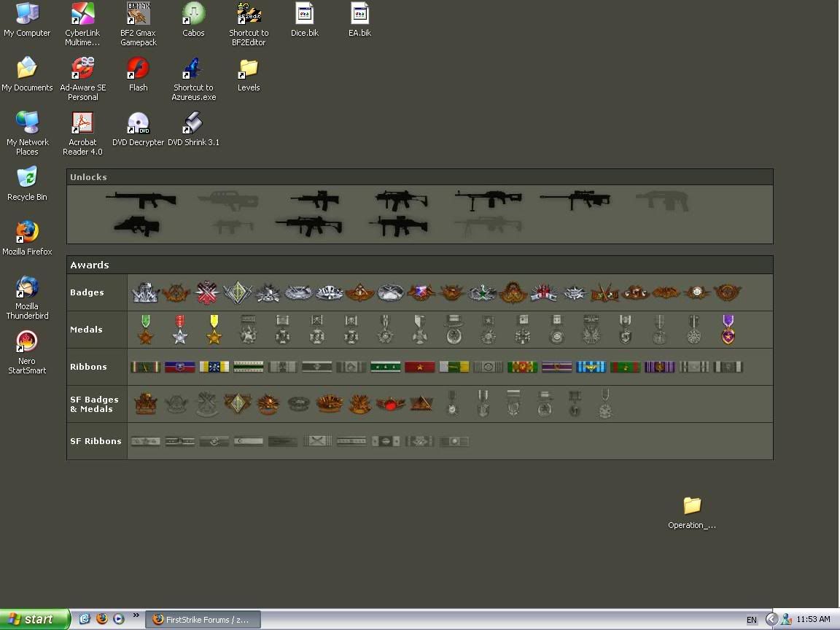Click the red-ribbon silver star medal

click(x=180, y=329)
